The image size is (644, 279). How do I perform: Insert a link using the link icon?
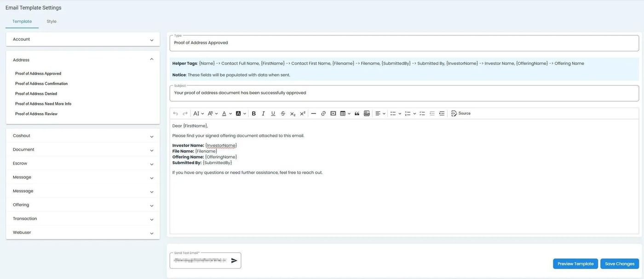tap(323, 114)
